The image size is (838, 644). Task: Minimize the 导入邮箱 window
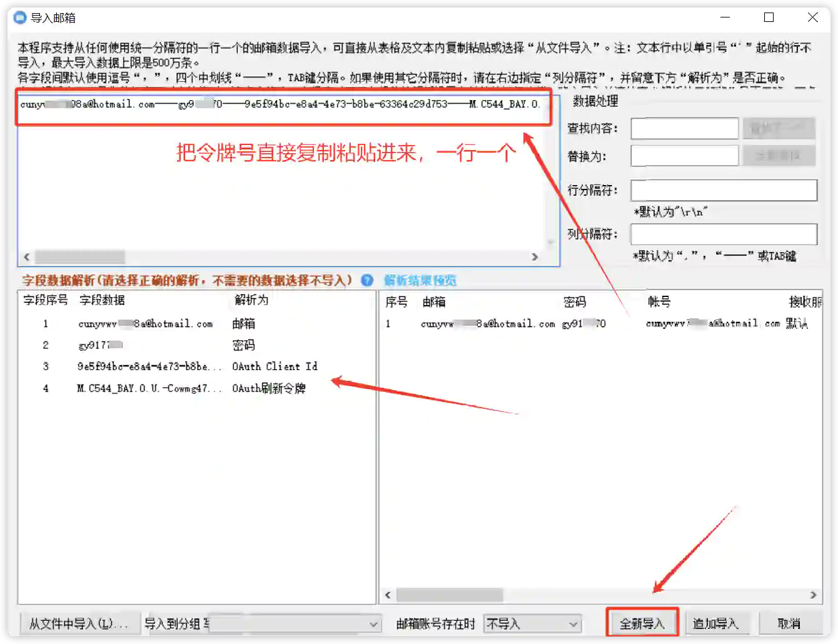725,18
